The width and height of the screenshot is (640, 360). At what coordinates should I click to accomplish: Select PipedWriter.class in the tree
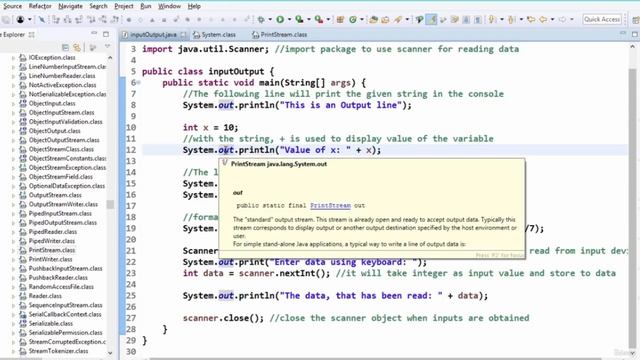coord(52,241)
